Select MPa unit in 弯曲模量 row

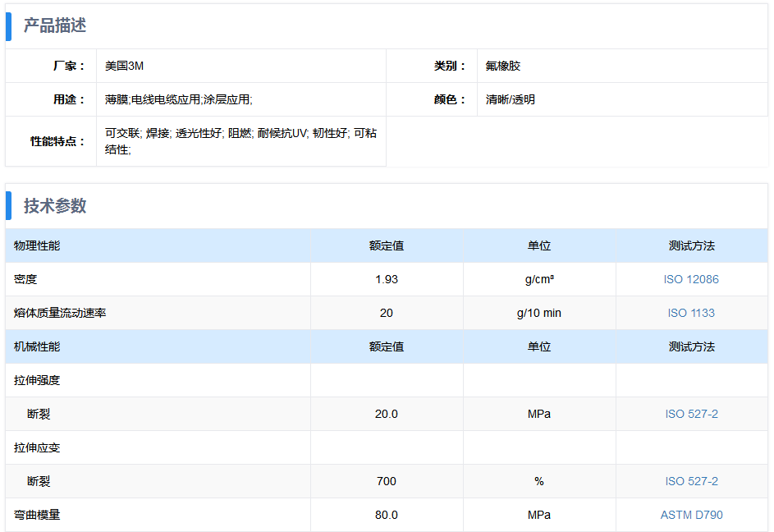click(539, 515)
